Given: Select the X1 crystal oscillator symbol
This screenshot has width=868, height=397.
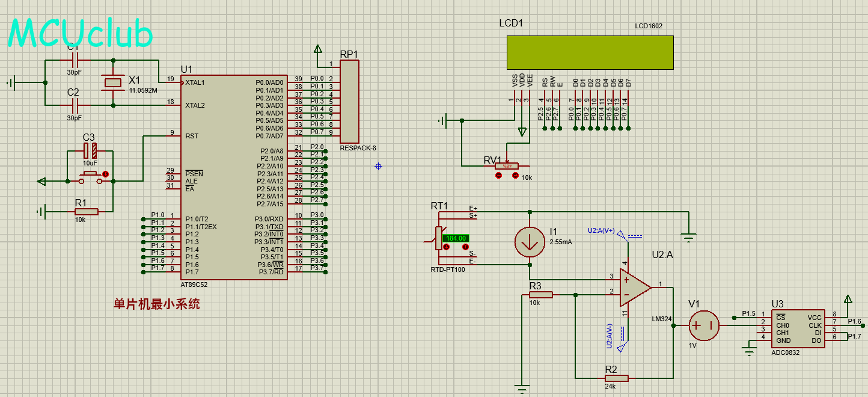Looking at the screenshot, I should [x=113, y=82].
